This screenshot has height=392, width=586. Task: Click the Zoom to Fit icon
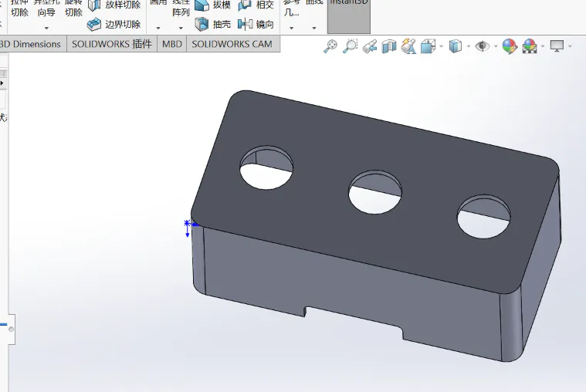(x=330, y=46)
